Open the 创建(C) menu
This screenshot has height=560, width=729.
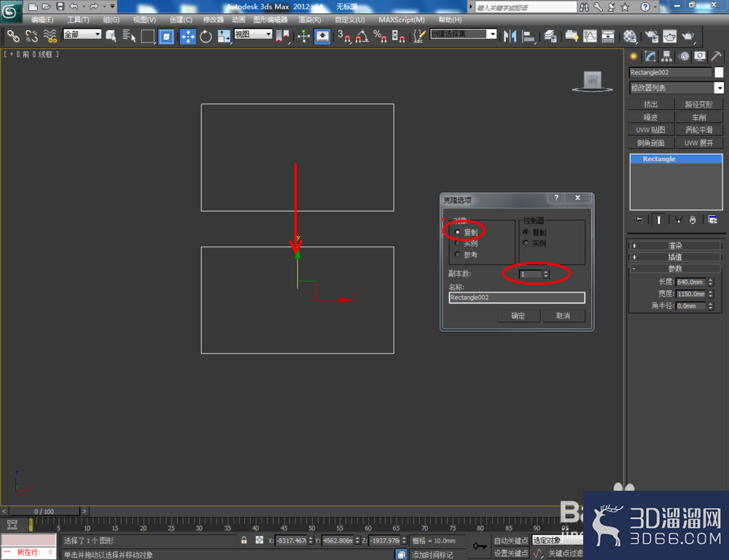[x=180, y=20]
